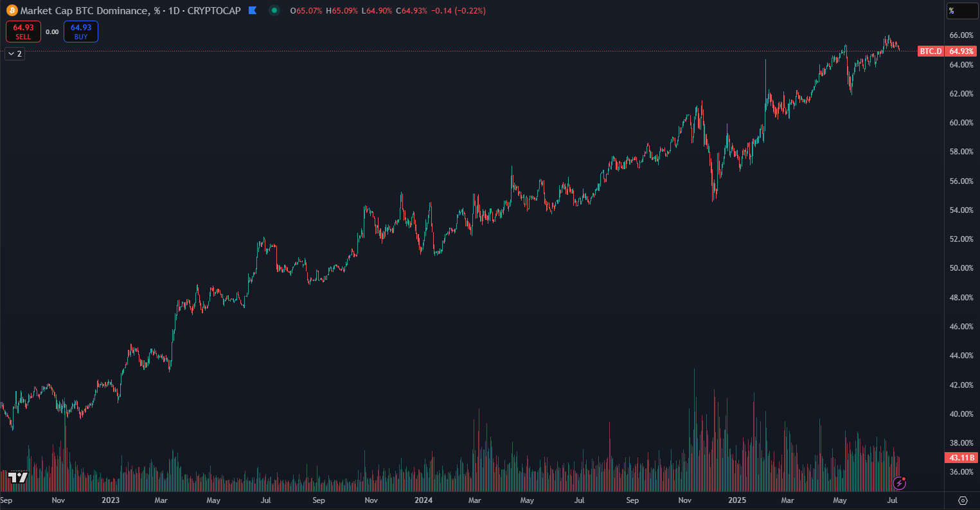
Task: Click the 43.11 B volume label
Action: pyautogui.click(x=961, y=458)
